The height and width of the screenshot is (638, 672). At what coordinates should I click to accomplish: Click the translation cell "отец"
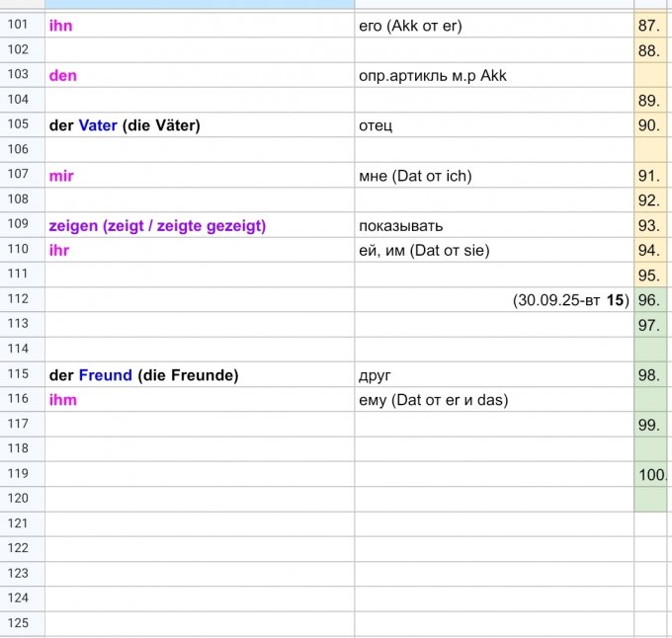[492, 125]
